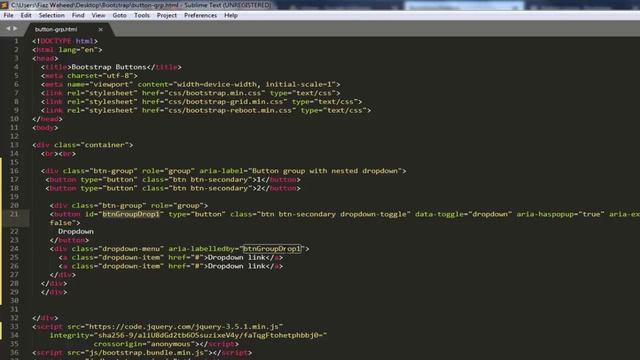Click button label '2' on line 18

click(x=259, y=188)
